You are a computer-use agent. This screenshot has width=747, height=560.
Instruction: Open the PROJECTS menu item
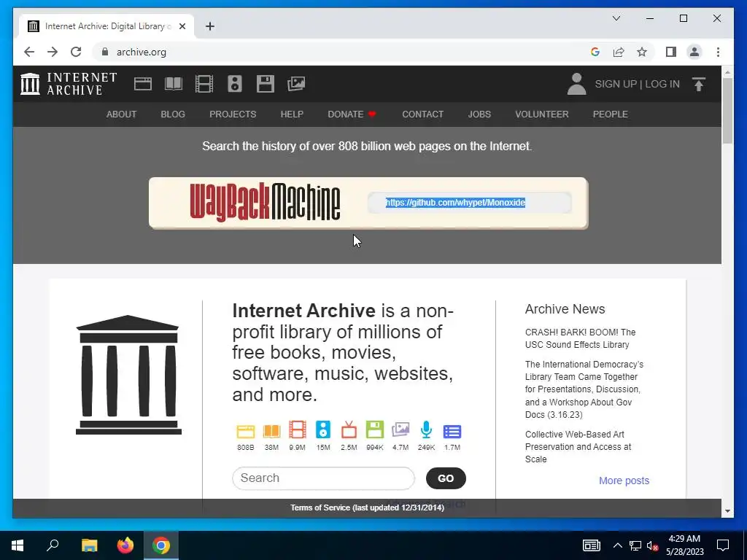point(233,114)
